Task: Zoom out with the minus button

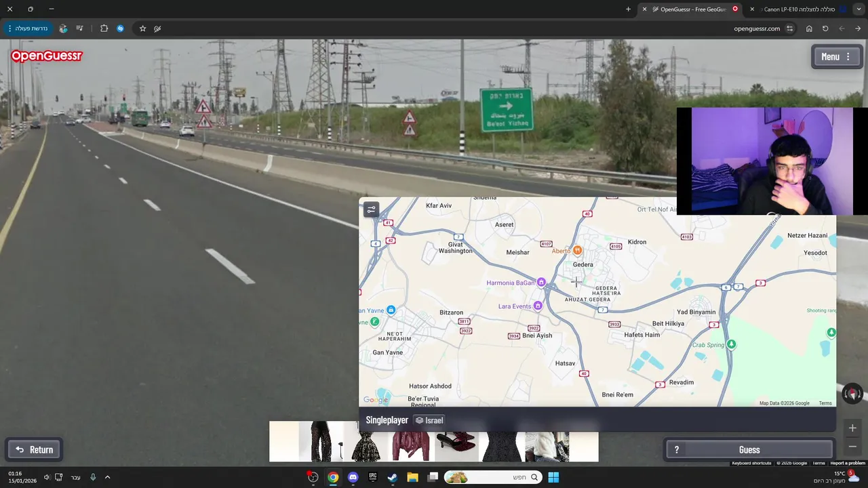Action: coord(852,446)
